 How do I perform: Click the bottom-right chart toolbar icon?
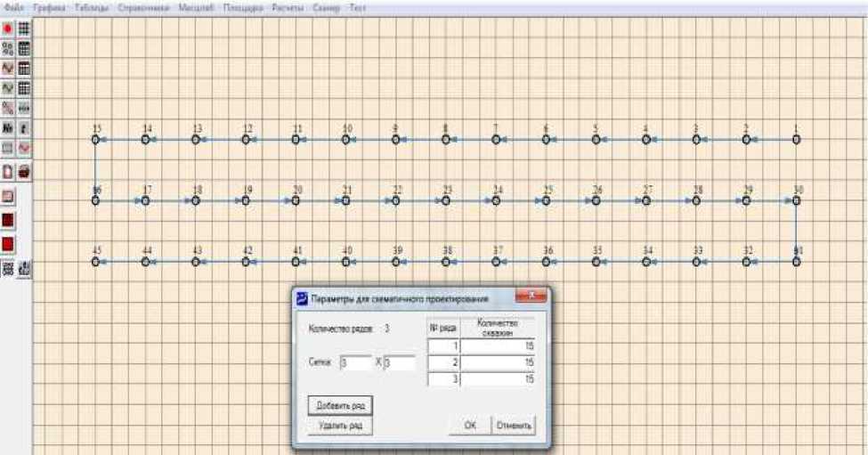(x=24, y=269)
